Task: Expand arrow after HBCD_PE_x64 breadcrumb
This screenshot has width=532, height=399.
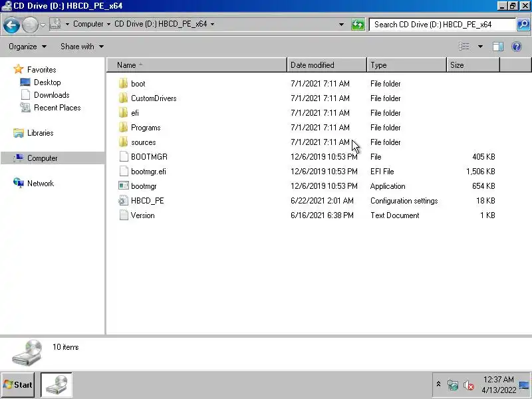Action: 212,24
